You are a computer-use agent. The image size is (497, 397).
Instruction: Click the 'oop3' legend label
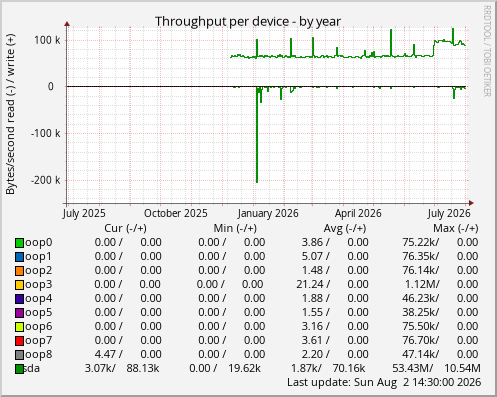point(39,285)
